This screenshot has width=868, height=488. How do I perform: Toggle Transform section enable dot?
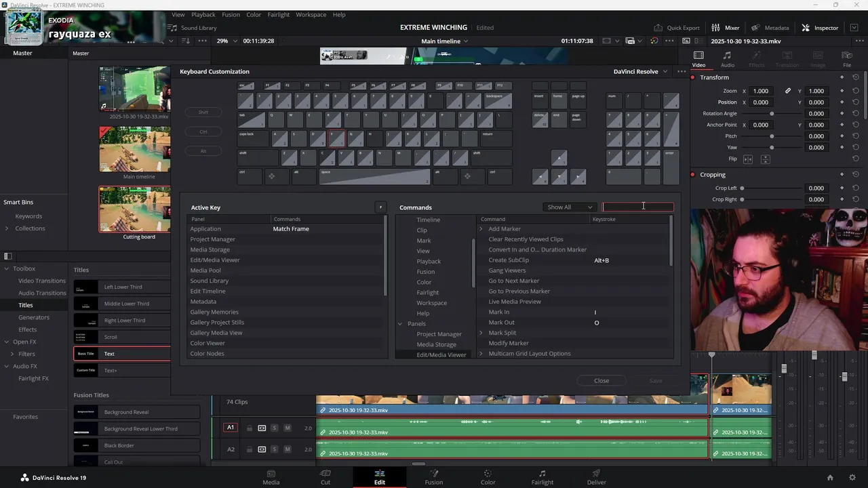pyautogui.click(x=693, y=77)
